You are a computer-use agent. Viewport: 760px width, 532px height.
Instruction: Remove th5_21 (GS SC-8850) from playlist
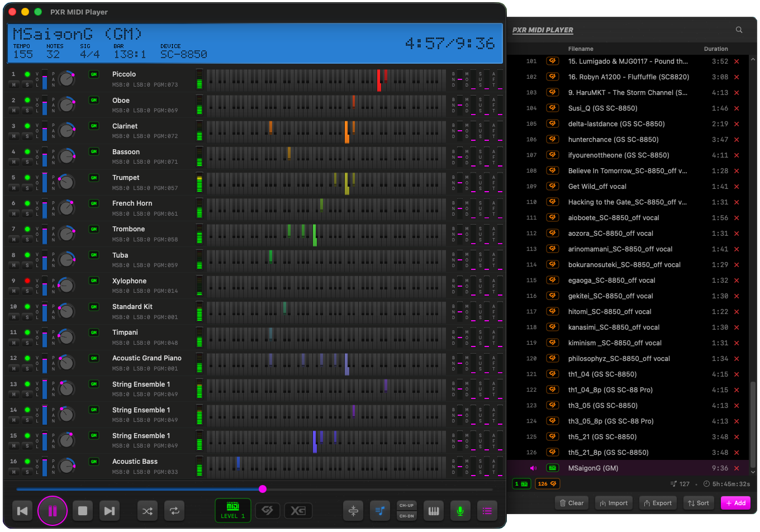coord(737,437)
